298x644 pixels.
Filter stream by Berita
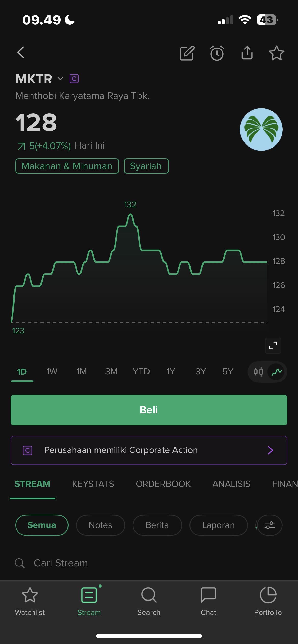(157, 525)
